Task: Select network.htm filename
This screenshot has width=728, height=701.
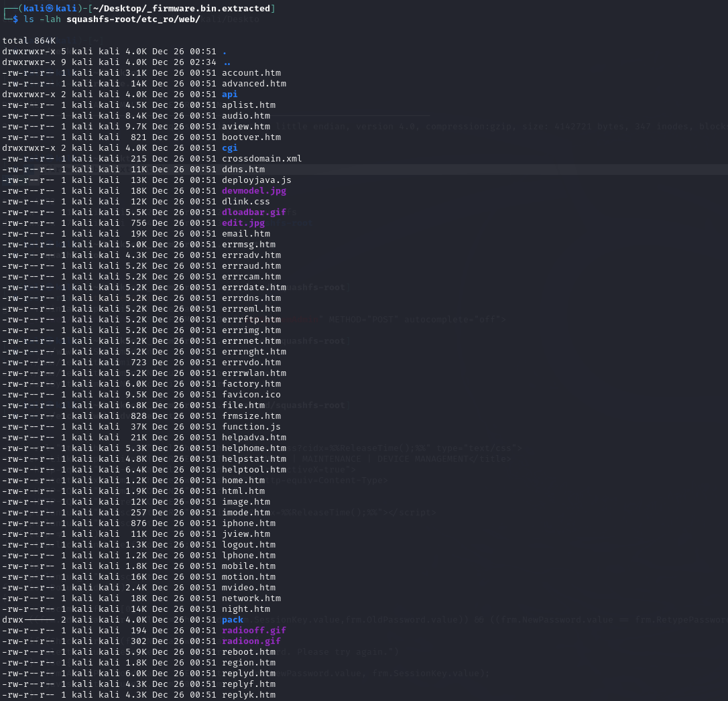Action: 251,598
